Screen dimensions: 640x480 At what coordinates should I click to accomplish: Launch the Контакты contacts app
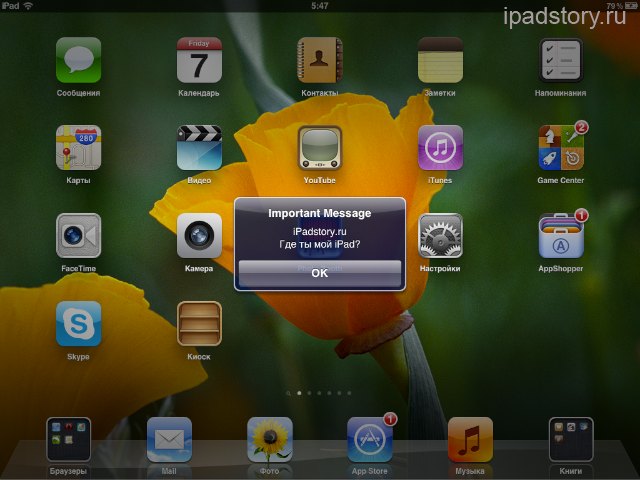tap(320, 60)
